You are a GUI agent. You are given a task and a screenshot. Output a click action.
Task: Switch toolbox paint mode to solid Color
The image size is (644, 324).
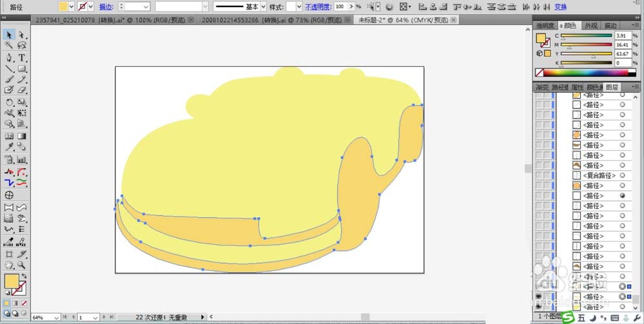click(x=7, y=303)
